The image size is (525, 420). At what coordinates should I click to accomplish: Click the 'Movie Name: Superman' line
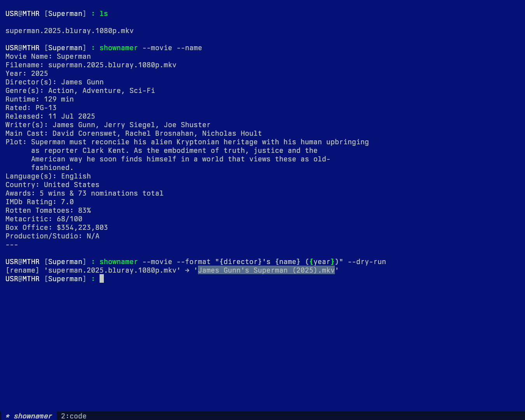[x=48, y=56]
